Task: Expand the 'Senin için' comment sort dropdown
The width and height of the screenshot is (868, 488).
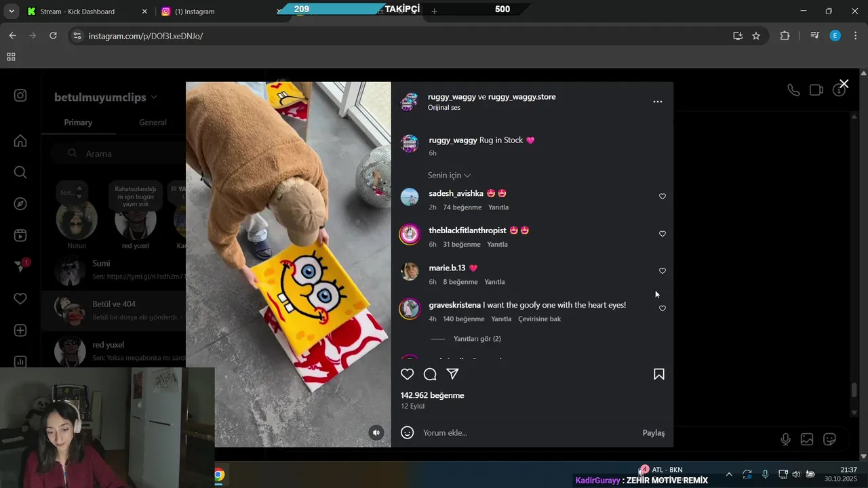Action: [x=449, y=176]
